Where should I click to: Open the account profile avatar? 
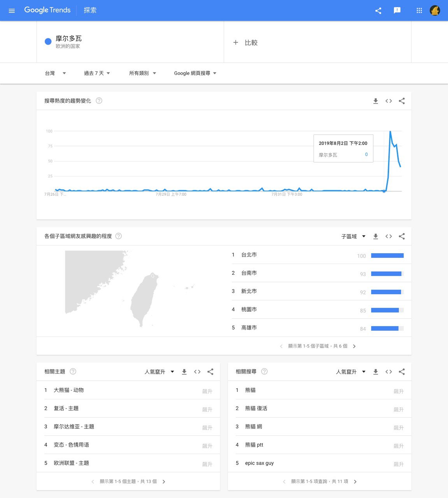pos(435,11)
